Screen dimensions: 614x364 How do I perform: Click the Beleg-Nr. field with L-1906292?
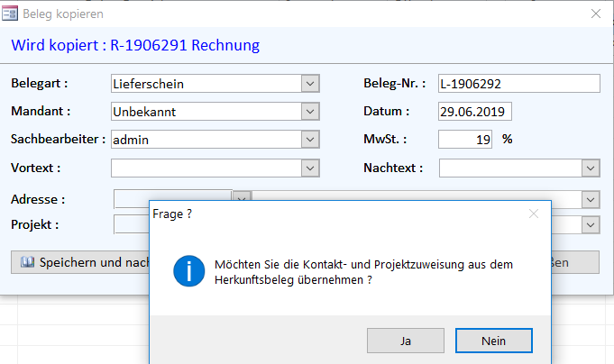(518, 84)
